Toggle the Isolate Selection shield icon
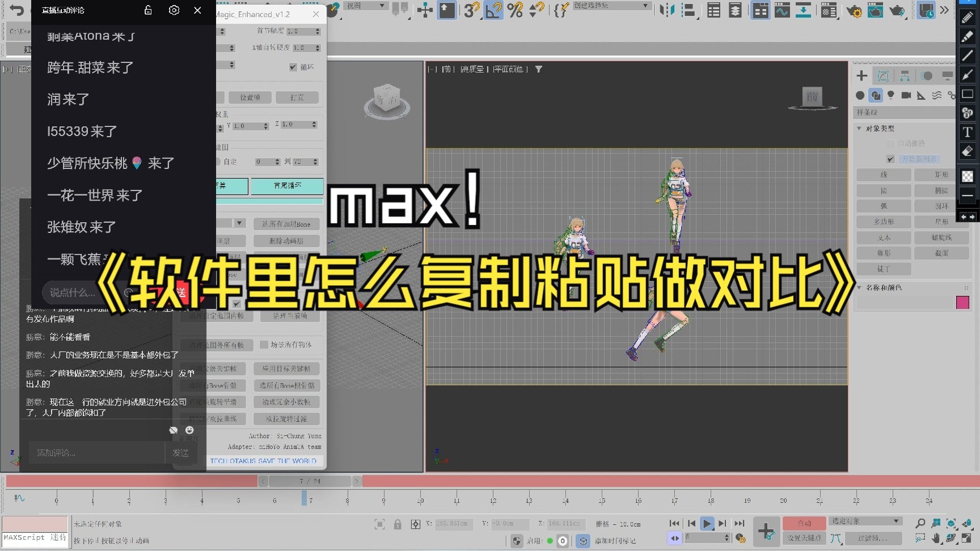 coord(517,541)
